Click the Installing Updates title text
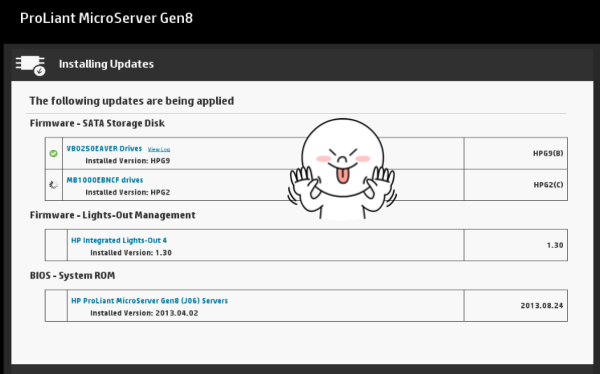Image resolution: width=600 pixels, height=374 pixels. (x=106, y=64)
